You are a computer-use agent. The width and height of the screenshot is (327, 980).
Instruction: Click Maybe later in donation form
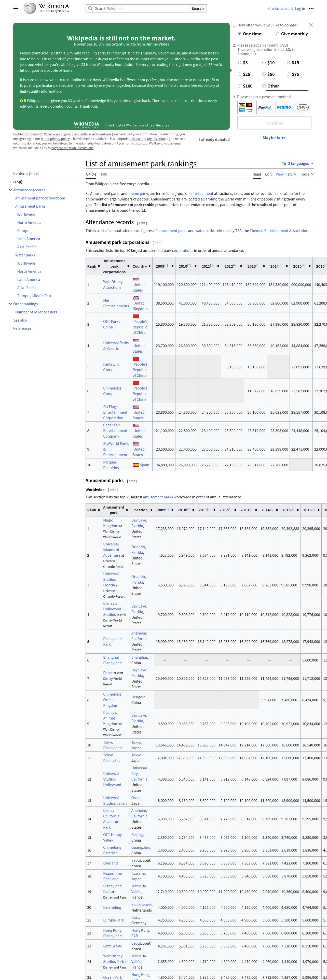coord(274,138)
